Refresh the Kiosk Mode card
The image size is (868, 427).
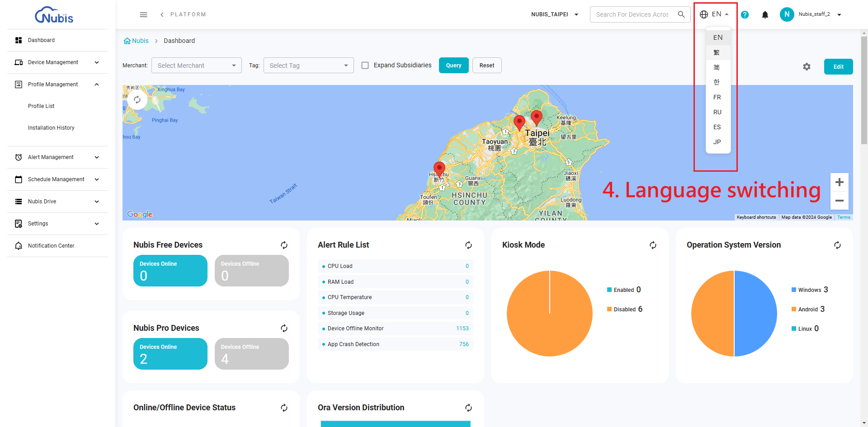pyautogui.click(x=653, y=245)
